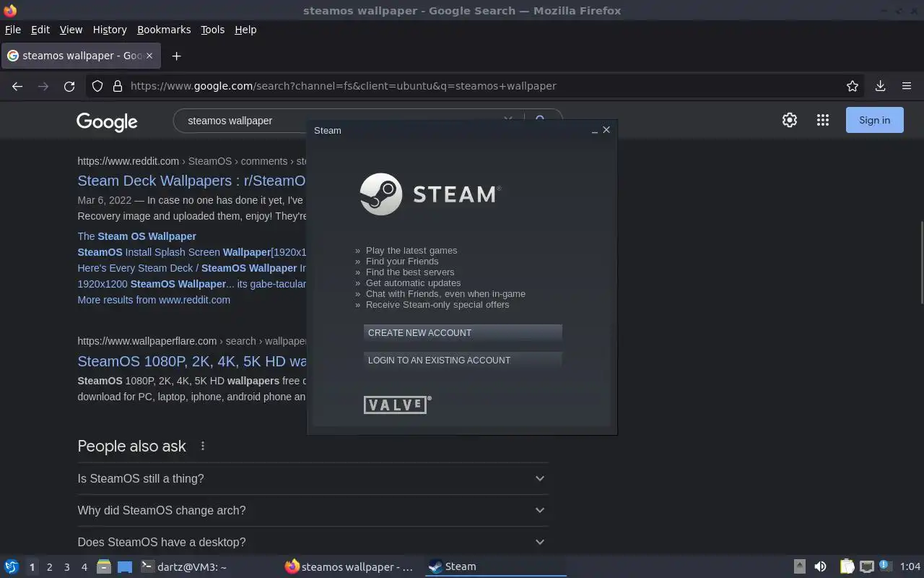Switch to workspace 4

tap(84, 567)
